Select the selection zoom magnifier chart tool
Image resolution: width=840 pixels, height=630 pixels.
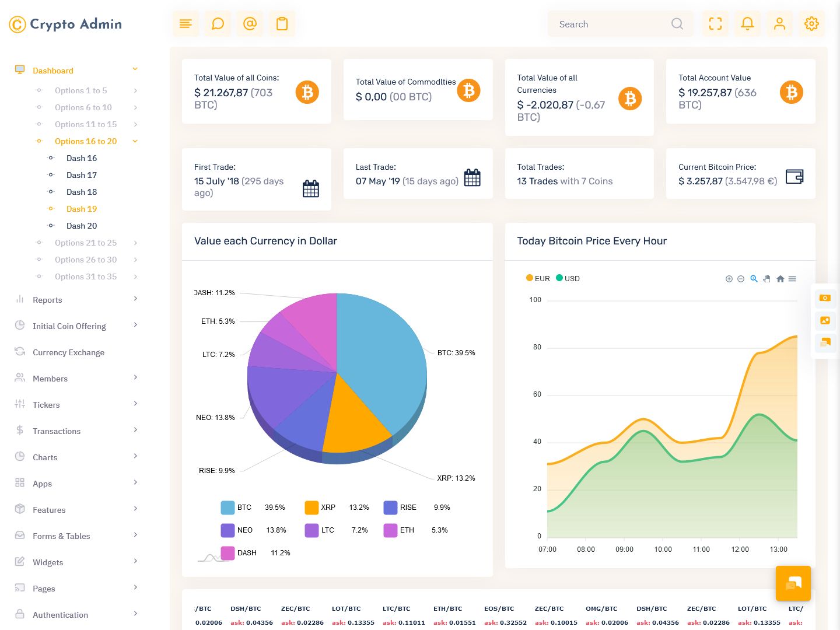(x=754, y=279)
